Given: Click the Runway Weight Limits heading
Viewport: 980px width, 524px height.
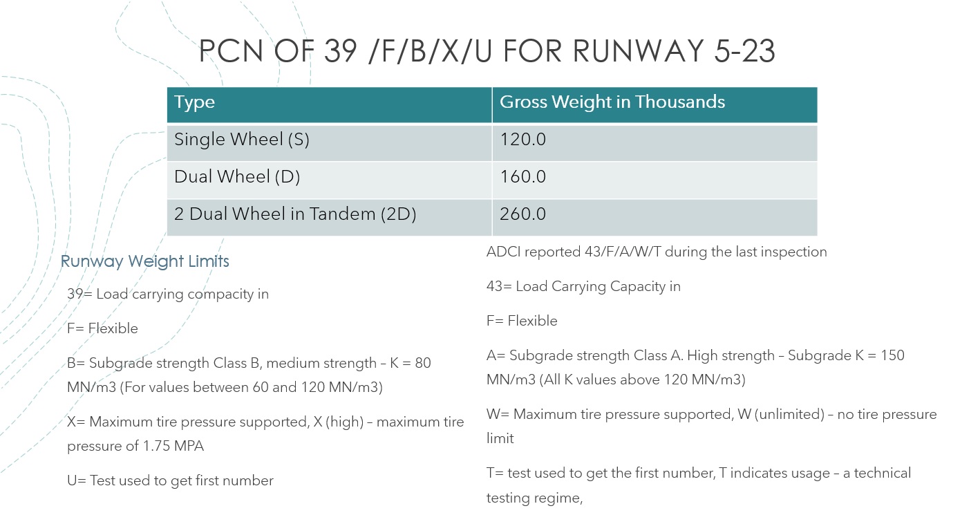Looking at the screenshot, I should pos(144,261).
